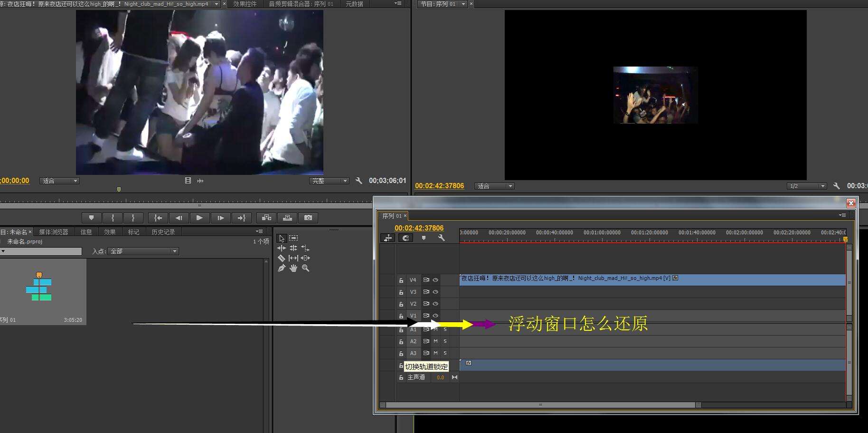Switch to the 媒体浏览器 tab

[x=54, y=232]
